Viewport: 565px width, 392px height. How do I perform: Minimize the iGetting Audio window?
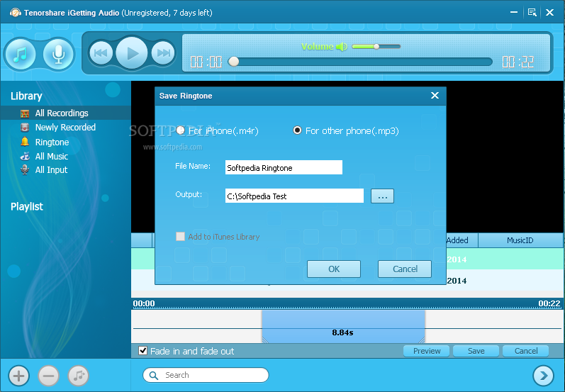(x=514, y=12)
